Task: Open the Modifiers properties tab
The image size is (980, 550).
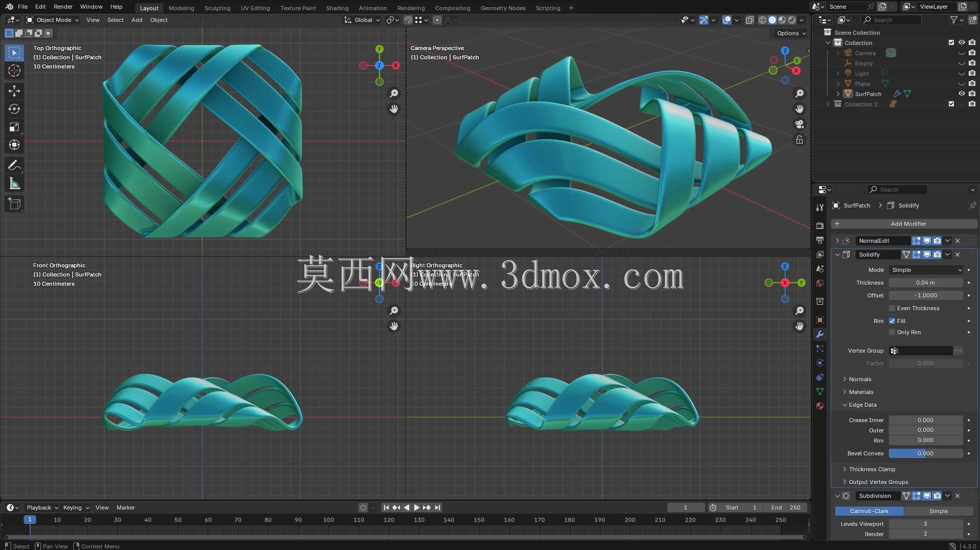Action: pyautogui.click(x=820, y=334)
